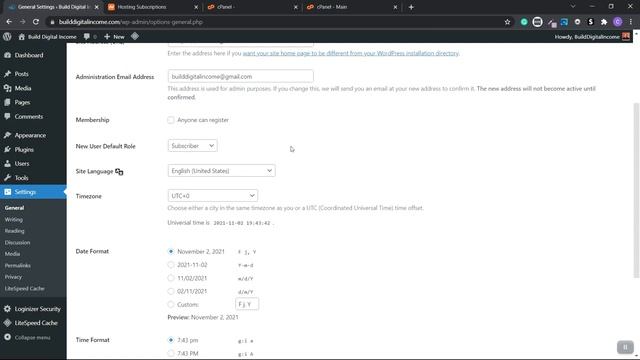The height and width of the screenshot is (360, 640).
Task: Visit Build Digital Income site link
Action: click(x=47, y=37)
